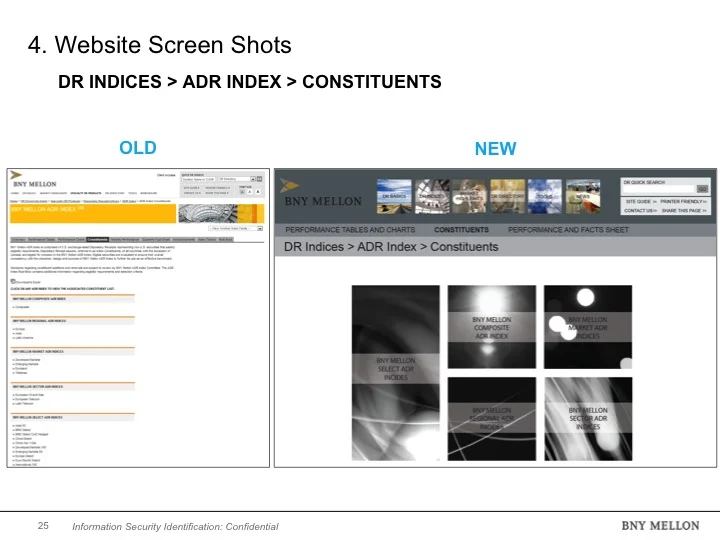Expand the DR Directory dropdown in OLD search box
Viewport: 720px width, 540px height.
tap(236, 179)
